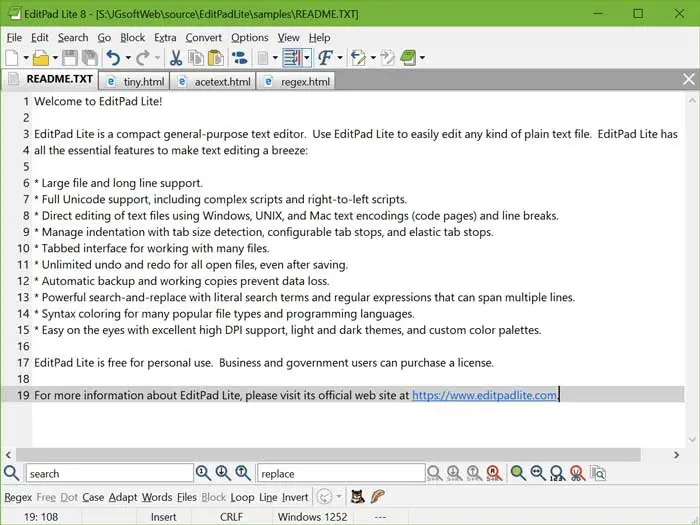This screenshot has width=700, height=525.
Task: Open the View menu
Action: coord(288,38)
